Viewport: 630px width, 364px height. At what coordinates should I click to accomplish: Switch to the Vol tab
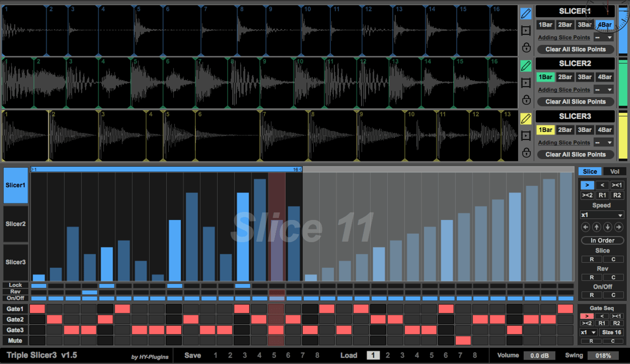(x=614, y=172)
